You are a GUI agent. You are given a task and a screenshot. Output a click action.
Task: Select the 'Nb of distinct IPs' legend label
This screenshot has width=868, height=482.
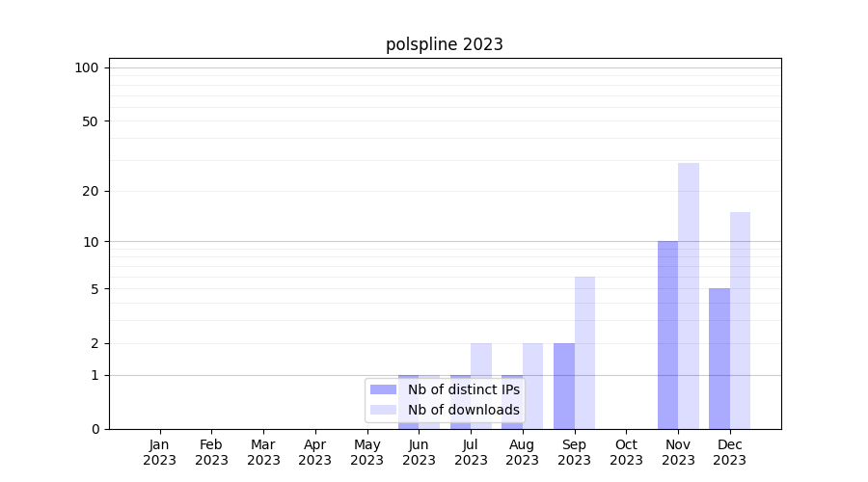coord(463,389)
